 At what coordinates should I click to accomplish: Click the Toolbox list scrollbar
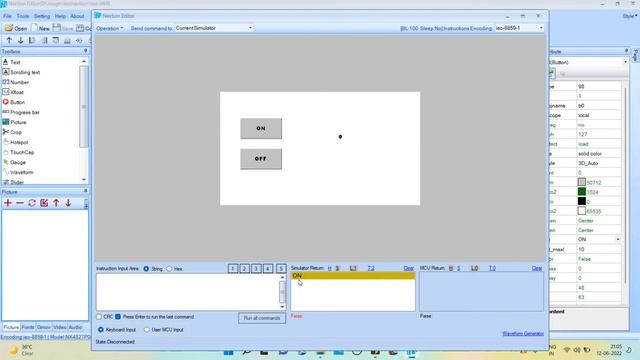pyautogui.click(x=84, y=107)
